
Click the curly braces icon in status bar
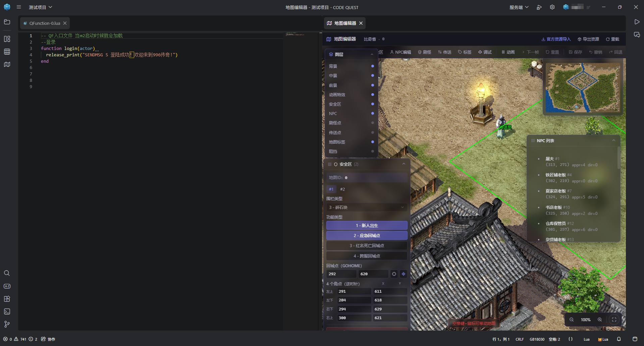[571, 339]
